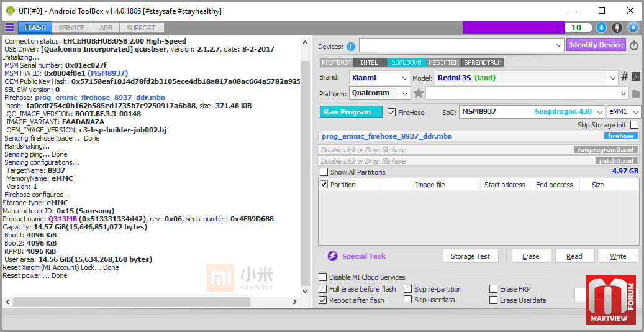Open the purple hamburger menu
This screenshot has width=644, height=332.
[x=9, y=27]
